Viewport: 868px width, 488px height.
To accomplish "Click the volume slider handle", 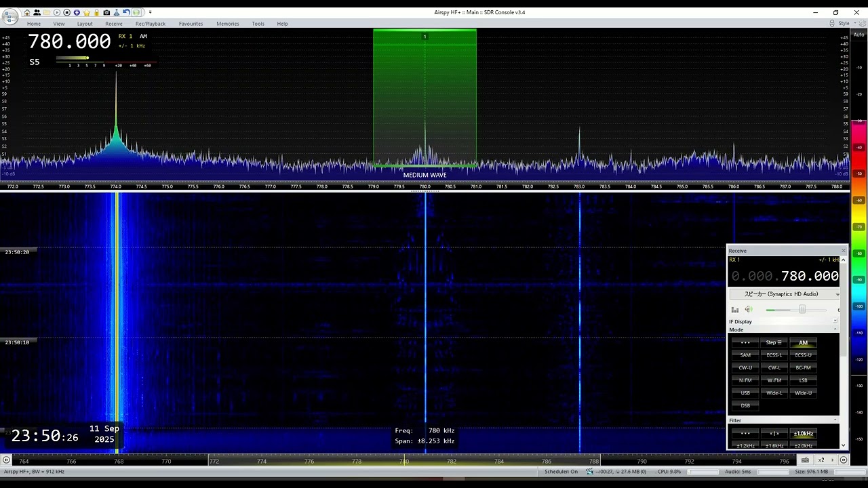I will [802, 310].
